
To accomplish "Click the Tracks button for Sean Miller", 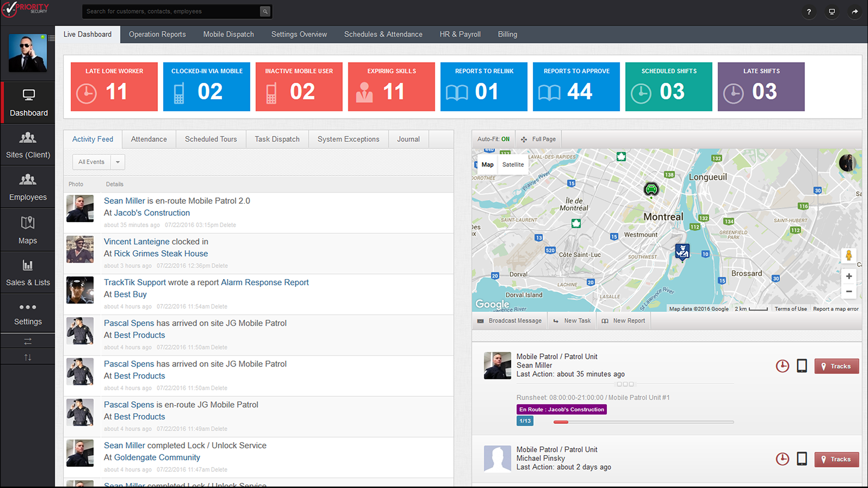I will point(837,366).
